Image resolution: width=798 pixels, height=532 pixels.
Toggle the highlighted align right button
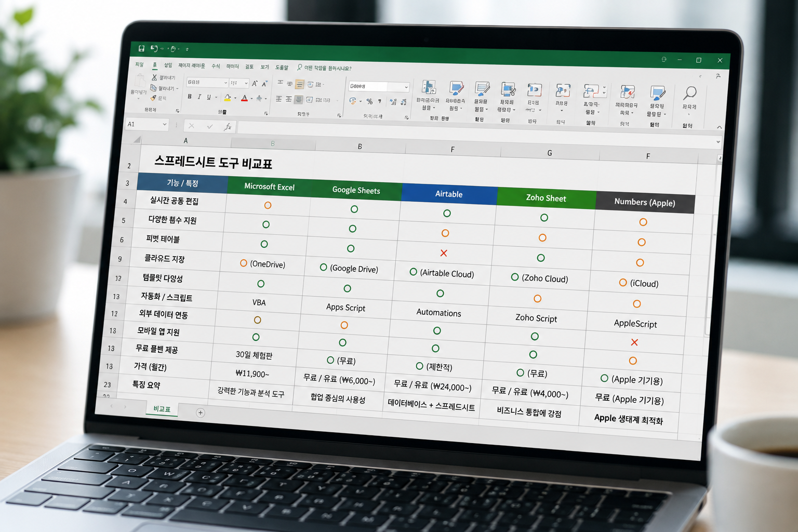coord(298,99)
